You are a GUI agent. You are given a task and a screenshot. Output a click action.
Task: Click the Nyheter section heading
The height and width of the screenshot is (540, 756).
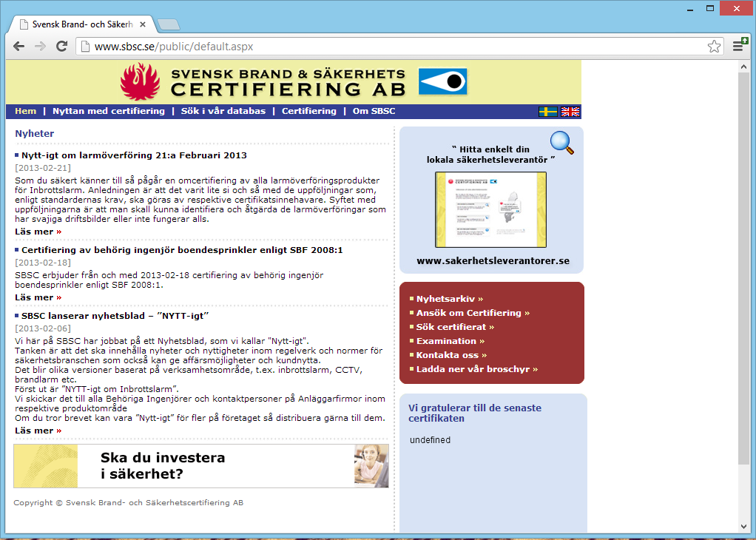pos(34,134)
